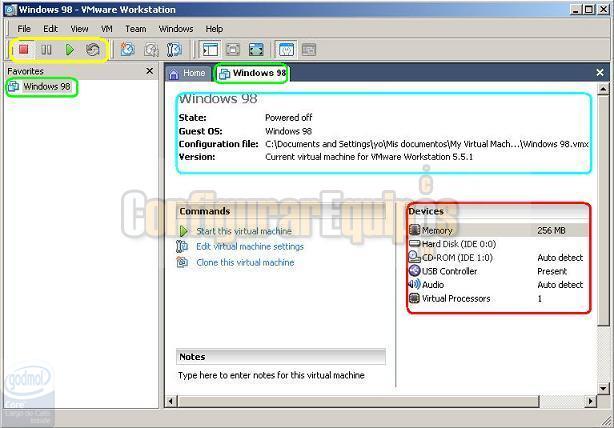Click the Powered off state value
614x428 pixels.
289,117
